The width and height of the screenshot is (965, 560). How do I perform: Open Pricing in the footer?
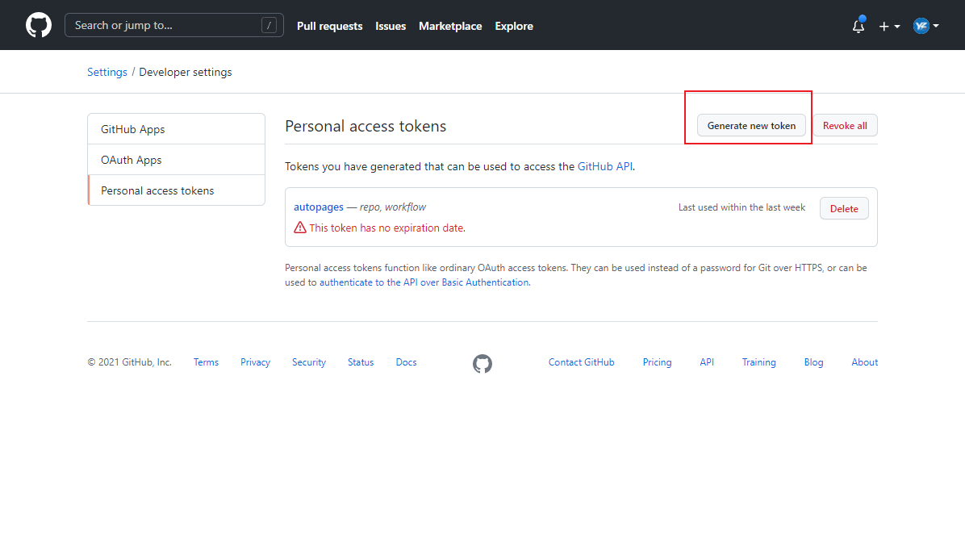658,362
